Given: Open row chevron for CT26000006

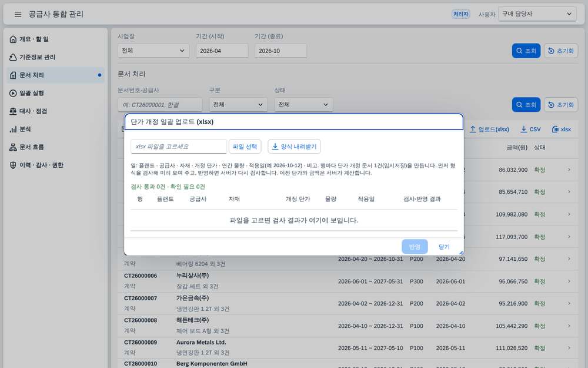Looking at the screenshot, I should click(569, 281).
